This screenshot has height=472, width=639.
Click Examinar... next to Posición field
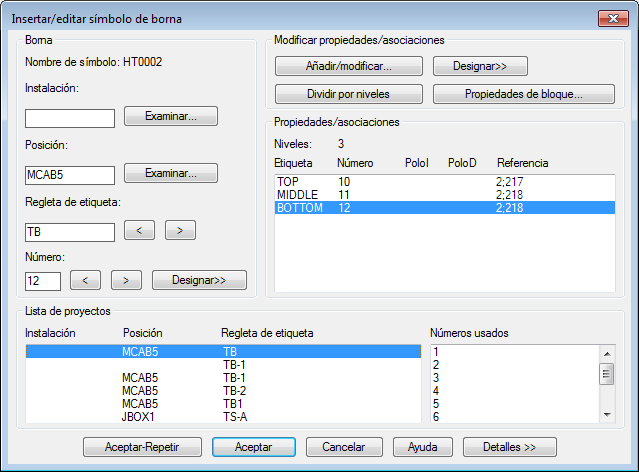click(x=171, y=173)
